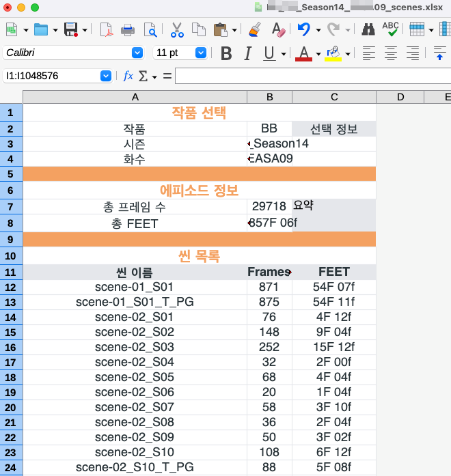This screenshot has height=476, width=451.
Task: Expand the Save options arrow
Action: tap(85, 30)
